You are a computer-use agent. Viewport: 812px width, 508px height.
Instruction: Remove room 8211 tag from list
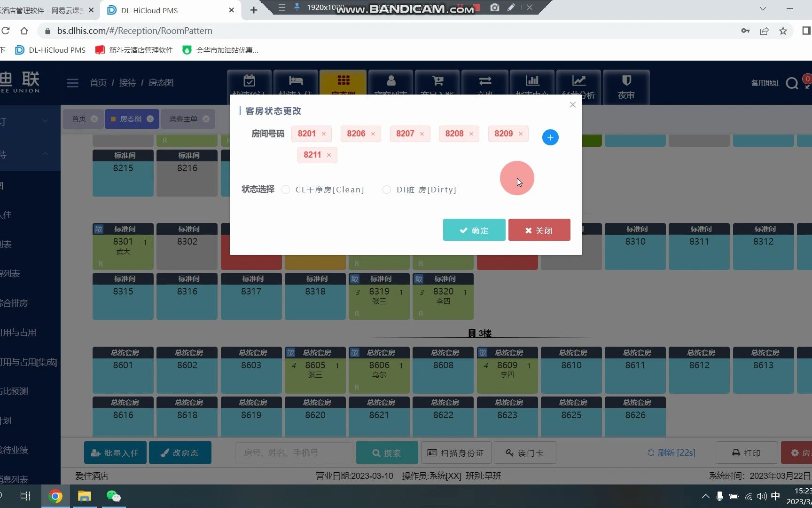pyautogui.click(x=329, y=155)
